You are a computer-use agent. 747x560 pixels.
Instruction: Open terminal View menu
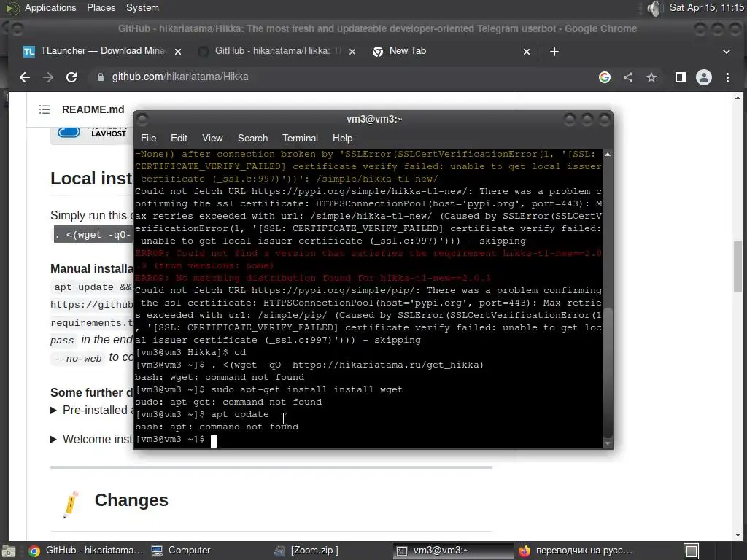212,138
